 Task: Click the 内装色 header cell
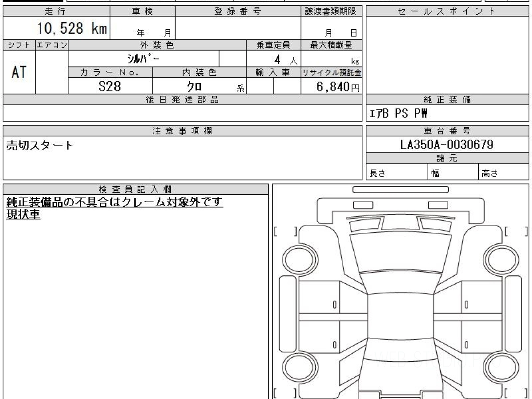tap(199, 72)
